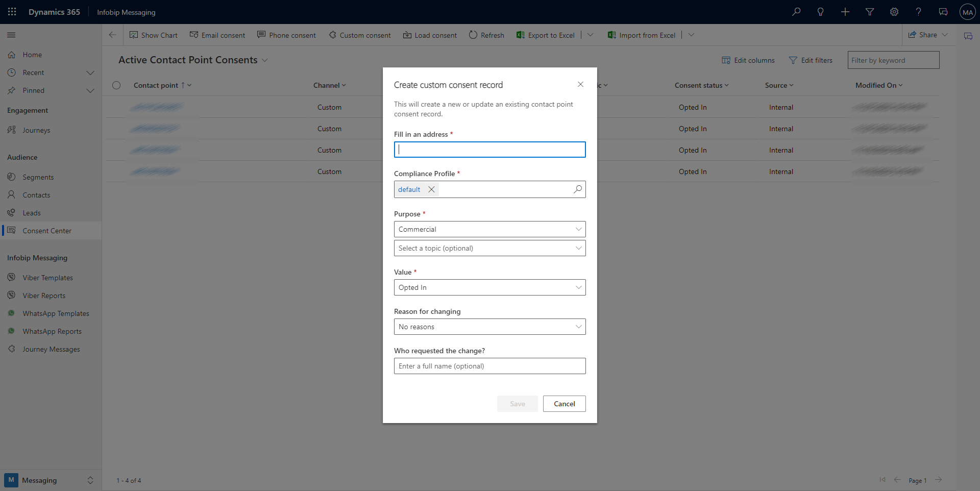Viewport: 980px width, 491px height.
Task: Open the Consent status column header menu
Action: 701,85
